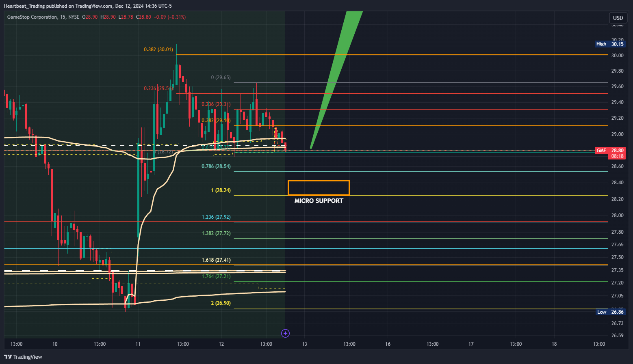
Task: Click 27.20 on the price axis
Action: click(617, 283)
